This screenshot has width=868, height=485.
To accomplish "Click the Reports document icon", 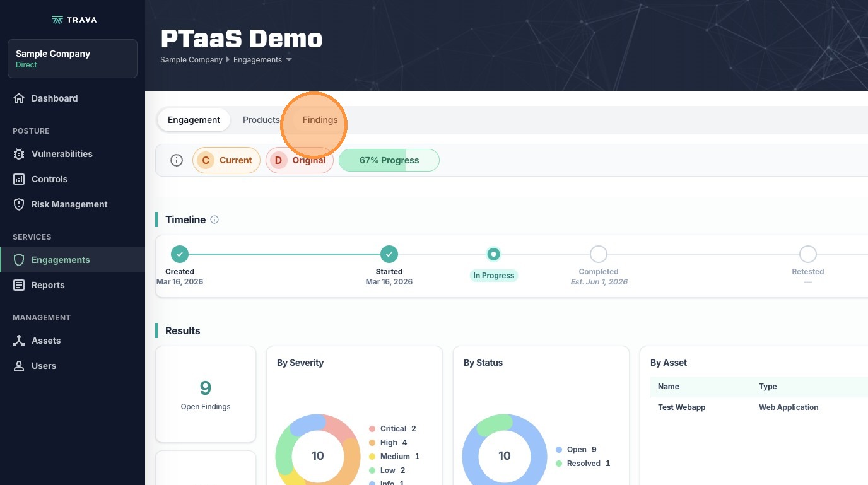I will 19,285.
